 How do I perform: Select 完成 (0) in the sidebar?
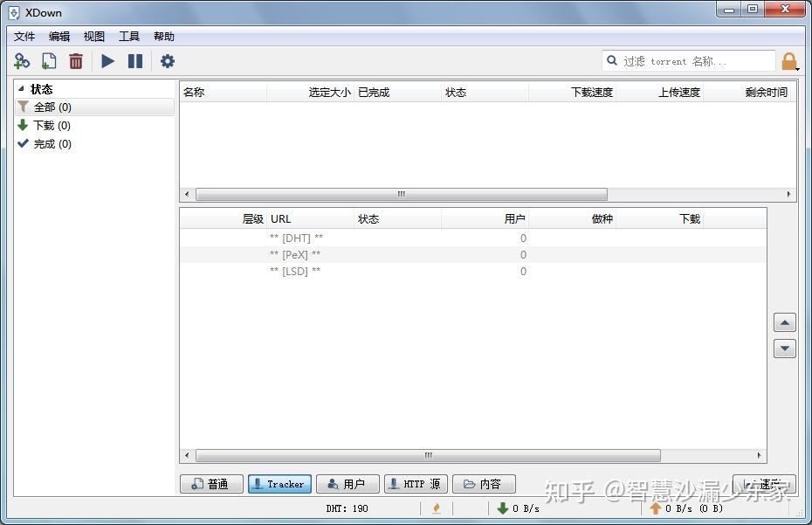(x=49, y=143)
